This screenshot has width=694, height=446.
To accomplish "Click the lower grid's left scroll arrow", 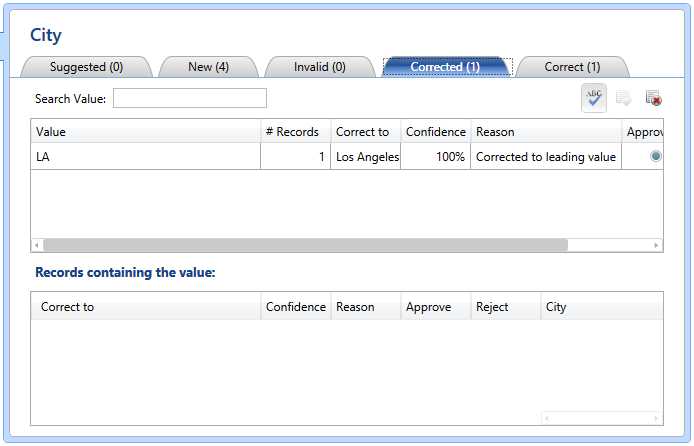I will (x=547, y=417).
